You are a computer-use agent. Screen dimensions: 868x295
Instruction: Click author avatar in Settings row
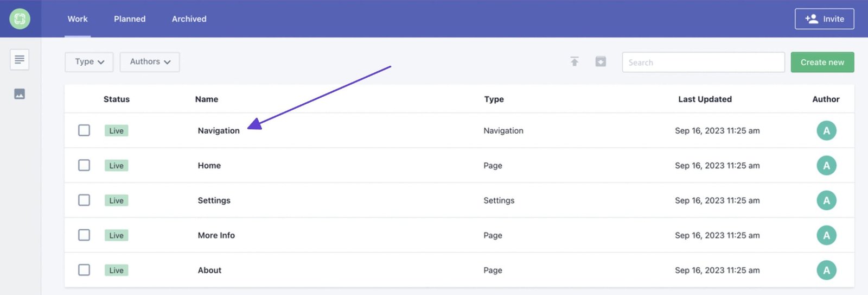pyautogui.click(x=826, y=200)
